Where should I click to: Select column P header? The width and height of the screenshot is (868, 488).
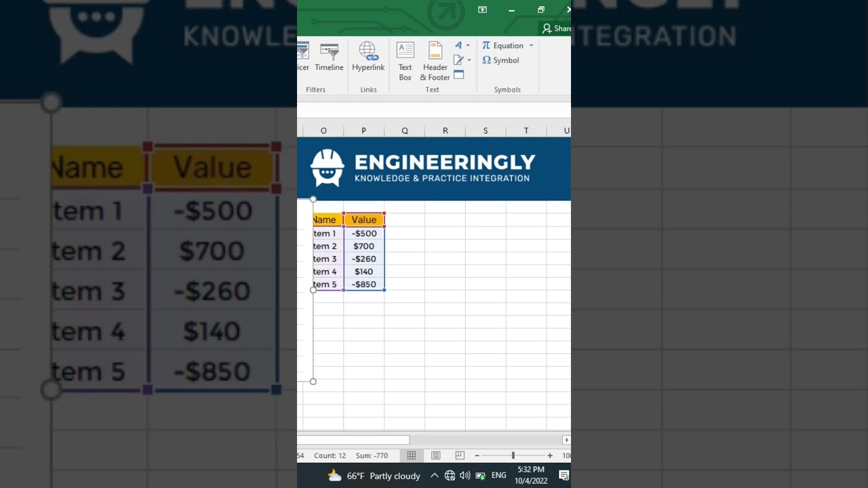pyautogui.click(x=363, y=131)
